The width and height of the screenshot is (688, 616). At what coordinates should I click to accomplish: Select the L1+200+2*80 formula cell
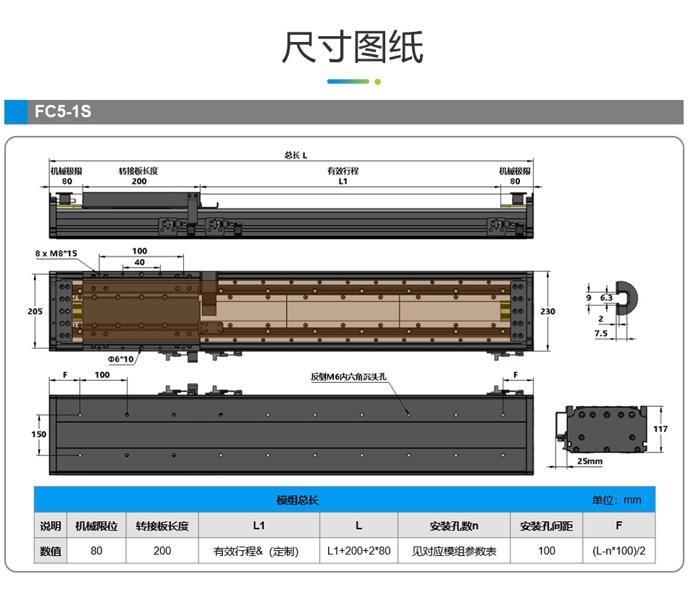coord(358,551)
